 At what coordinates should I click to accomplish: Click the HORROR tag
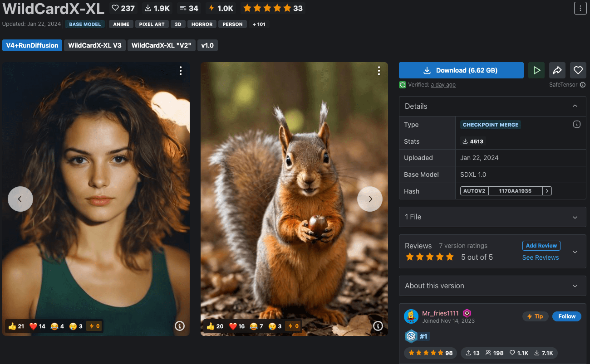(x=202, y=24)
